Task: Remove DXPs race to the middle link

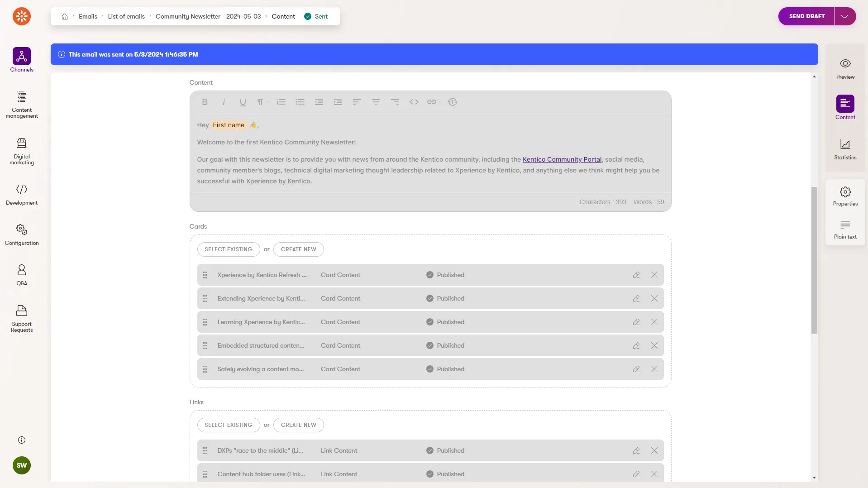Action: [x=654, y=450]
